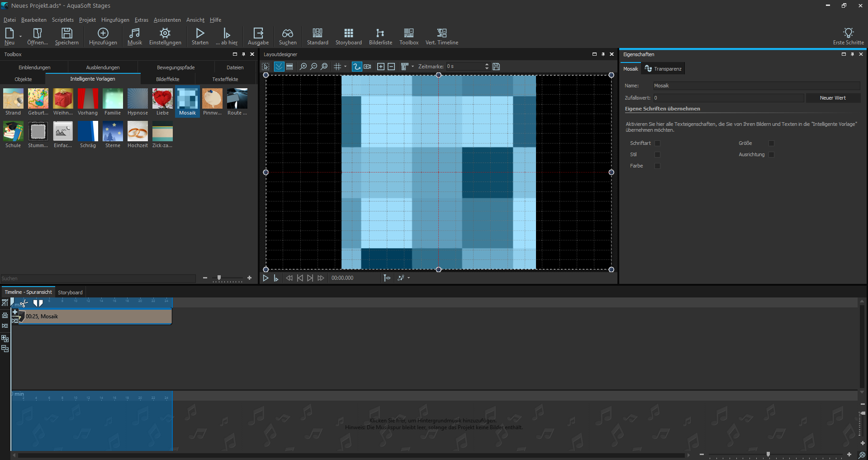Image resolution: width=868 pixels, height=460 pixels.
Task: Expand the playback path options dropdown
Action: click(409, 278)
